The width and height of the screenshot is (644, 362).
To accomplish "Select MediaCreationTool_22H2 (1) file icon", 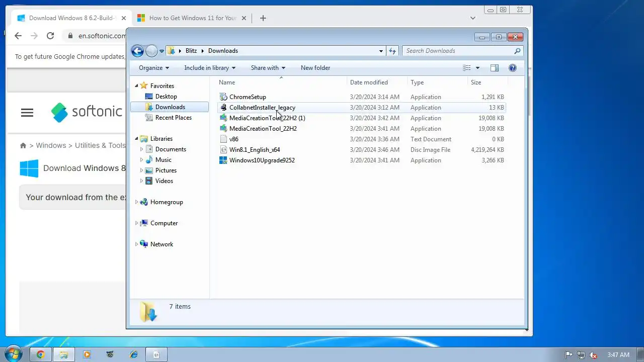I will click(223, 118).
